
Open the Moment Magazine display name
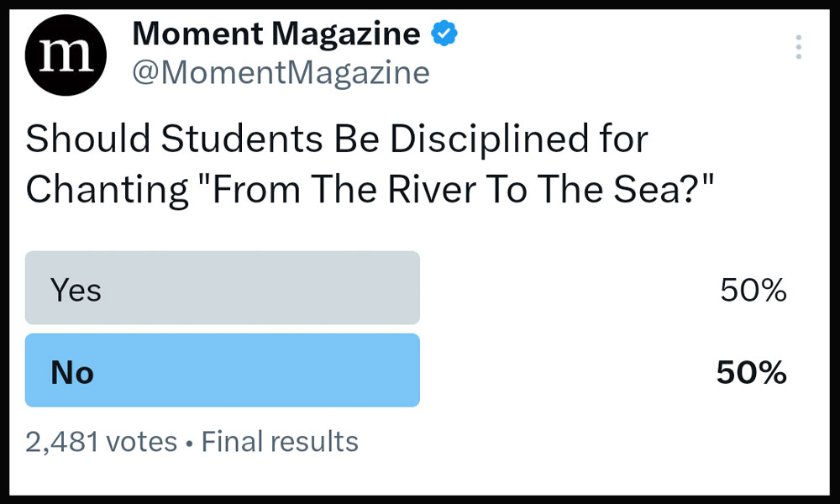point(276,34)
